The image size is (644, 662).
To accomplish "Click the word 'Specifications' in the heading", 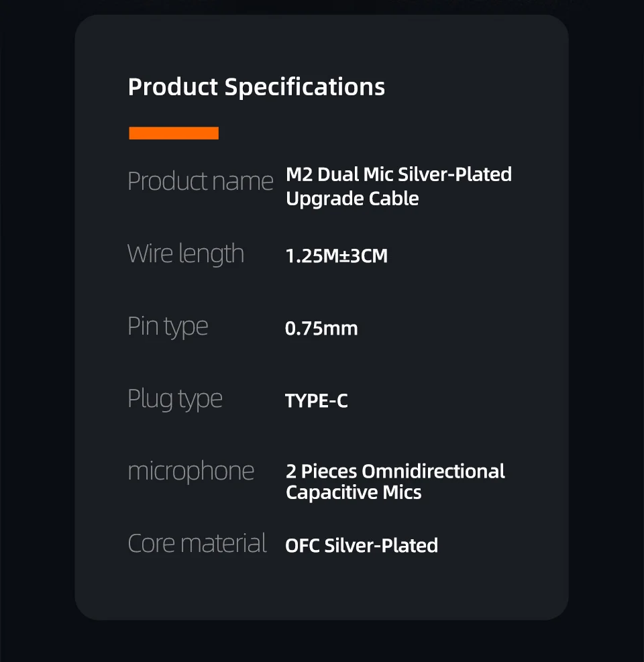I will coord(305,87).
